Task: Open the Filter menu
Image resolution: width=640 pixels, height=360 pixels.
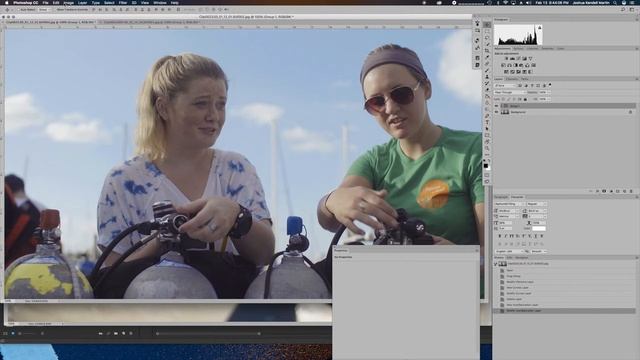Action: 123,2
